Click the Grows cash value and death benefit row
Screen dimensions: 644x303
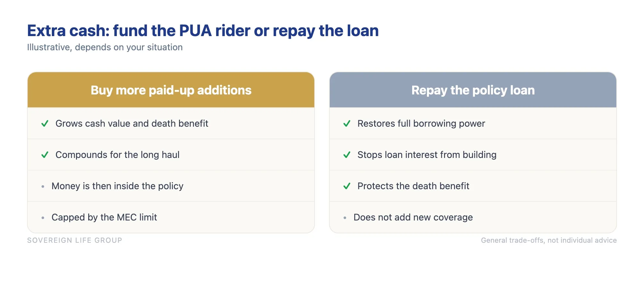click(x=171, y=123)
